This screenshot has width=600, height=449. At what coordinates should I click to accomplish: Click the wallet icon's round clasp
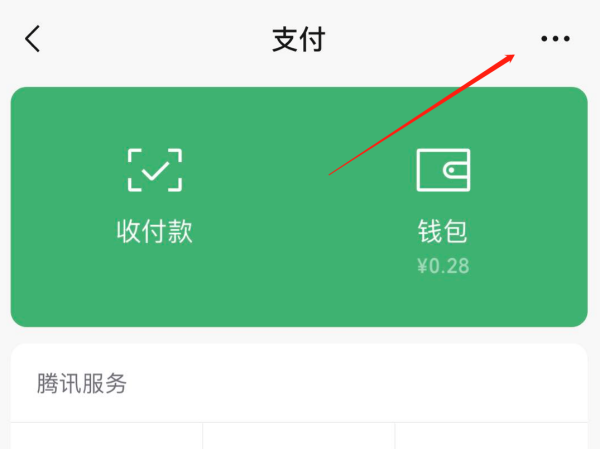point(452,170)
